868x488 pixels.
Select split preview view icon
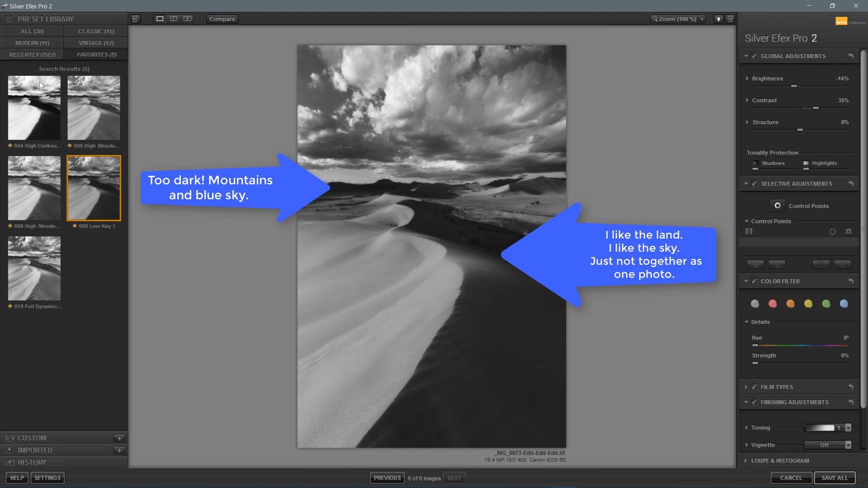coord(174,19)
